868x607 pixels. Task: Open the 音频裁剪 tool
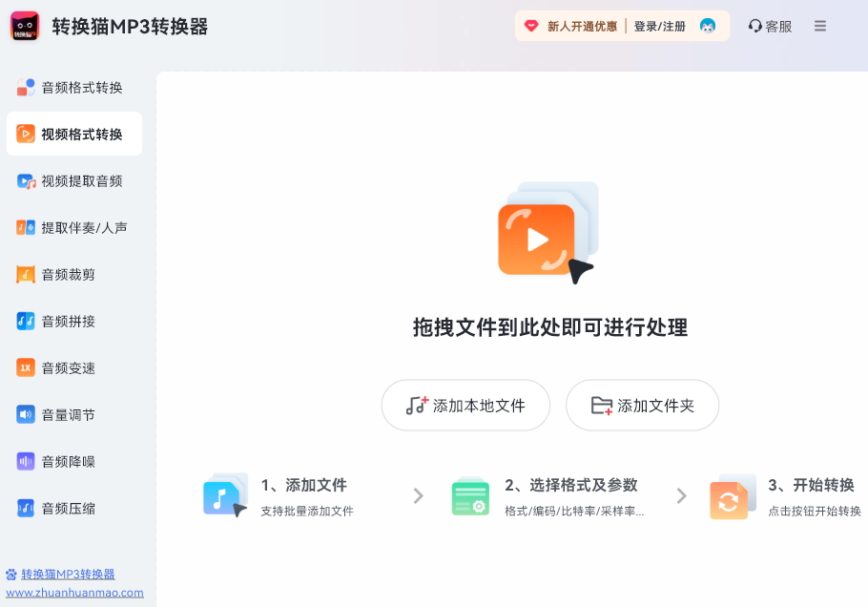[x=73, y=274]
